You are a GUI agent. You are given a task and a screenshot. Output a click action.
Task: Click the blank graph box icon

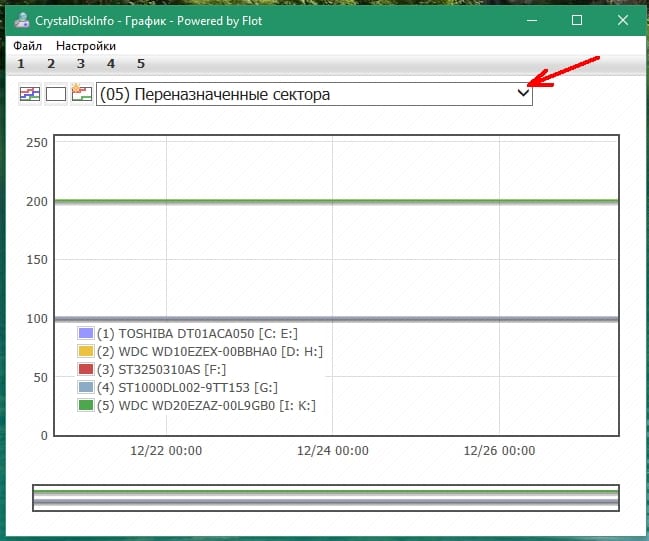56,94
